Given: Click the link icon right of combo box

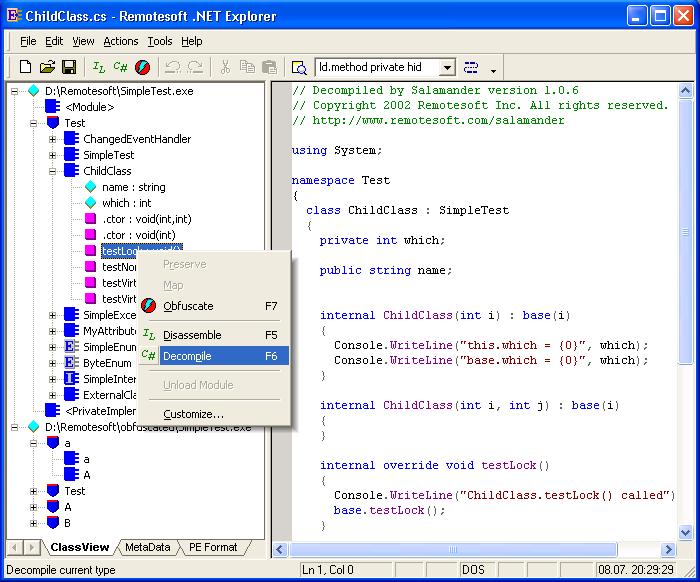Looking at the screenshot, I should (471, 67).
